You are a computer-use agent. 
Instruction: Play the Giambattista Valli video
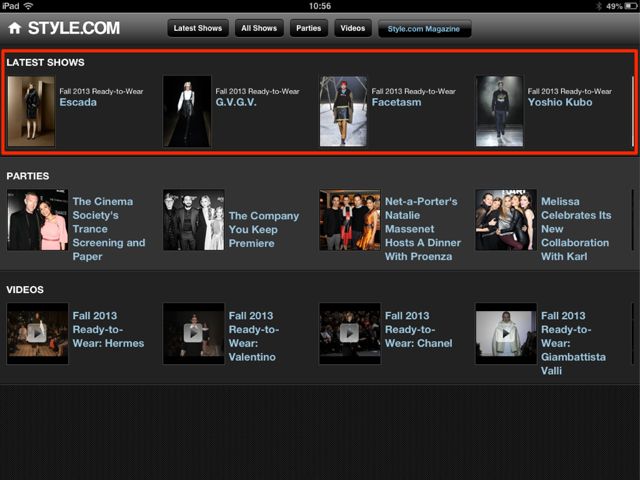tap(506, 333)
